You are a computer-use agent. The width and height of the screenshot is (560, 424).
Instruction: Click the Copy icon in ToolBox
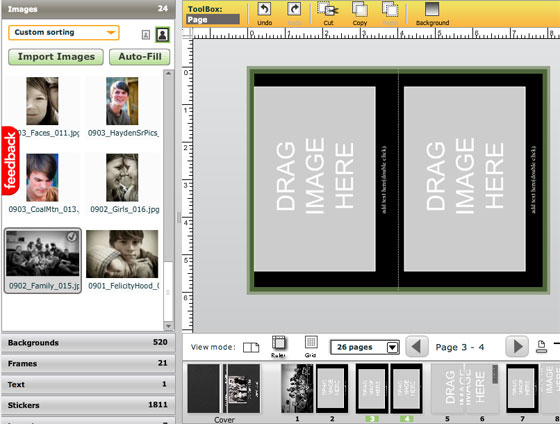point(360,9)
